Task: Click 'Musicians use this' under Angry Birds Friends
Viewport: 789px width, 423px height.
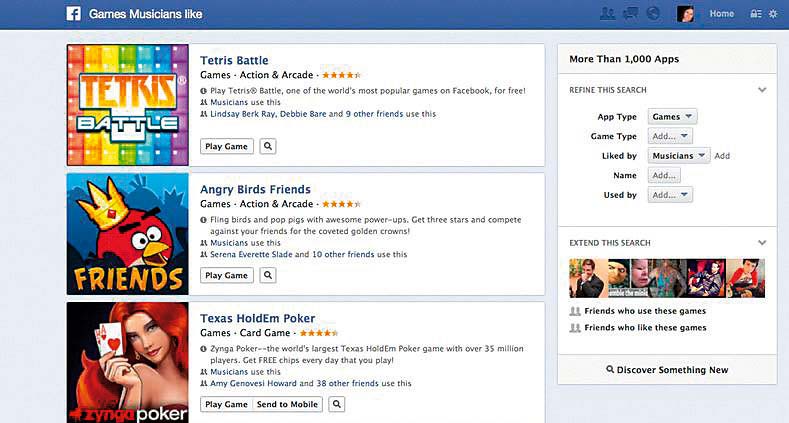Action: [245, 243]
